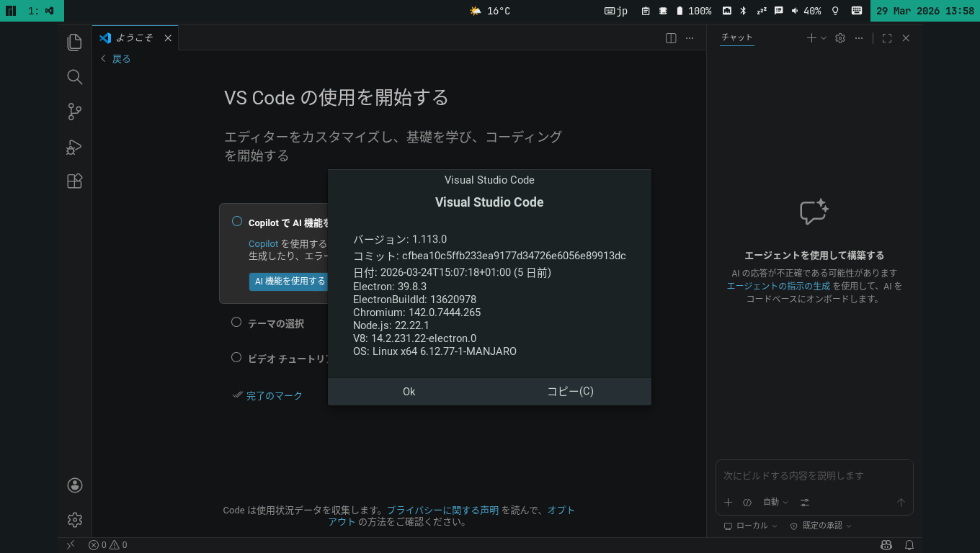Image resolution: width=980 pixels, height=553 pixels.
Task: Open editor more actions ellipsis
Action: [690, 38]
